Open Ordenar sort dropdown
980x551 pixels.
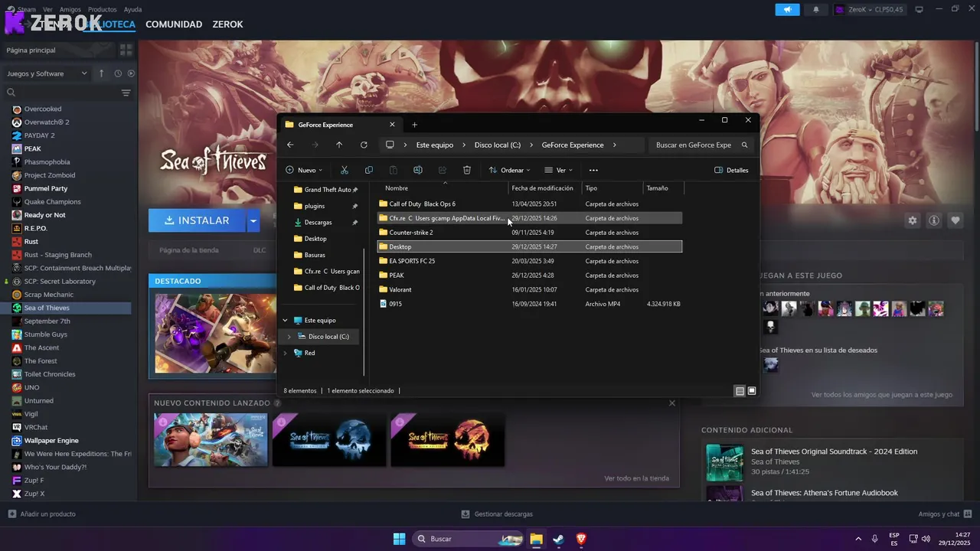pos(509,170)
